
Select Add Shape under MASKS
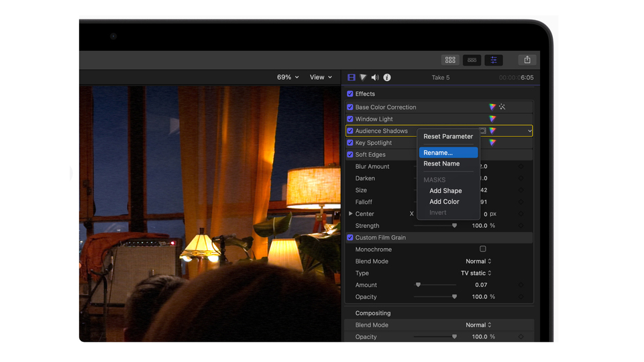point(445,191)
